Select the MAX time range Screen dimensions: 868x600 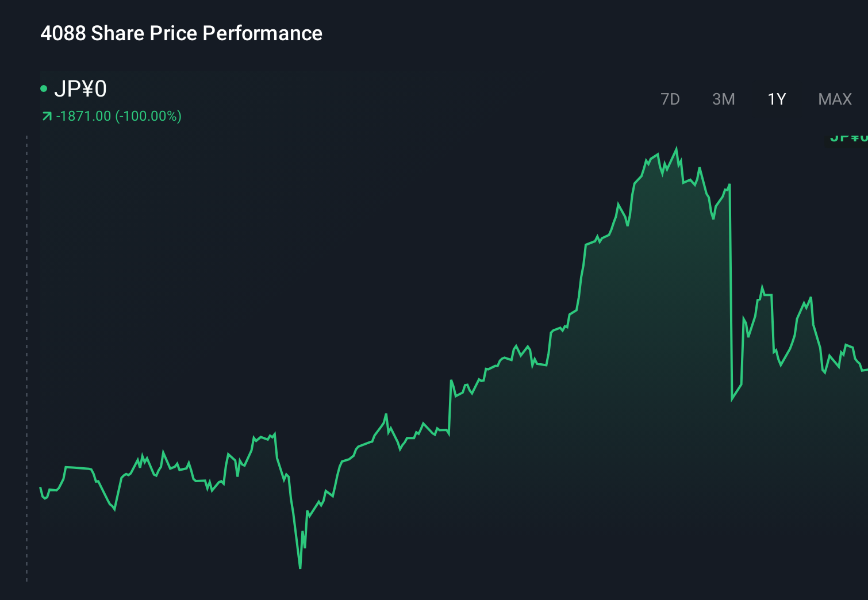click(x=834, y=99)
